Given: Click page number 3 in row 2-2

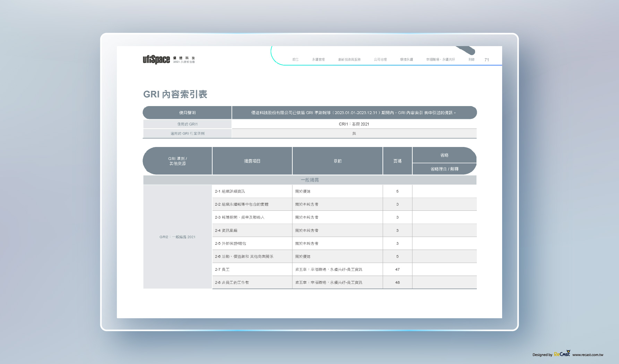Looking at the screenshot, I should click(397, 204).
